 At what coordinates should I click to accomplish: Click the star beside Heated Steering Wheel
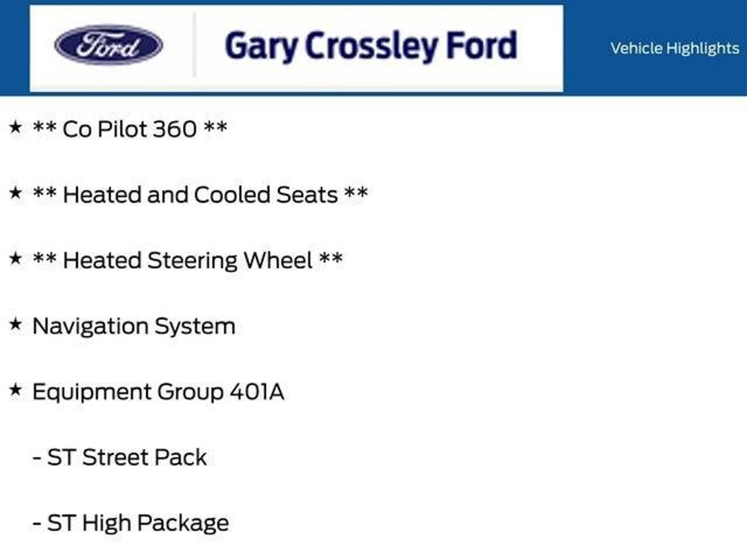click(x=15, y=258)
